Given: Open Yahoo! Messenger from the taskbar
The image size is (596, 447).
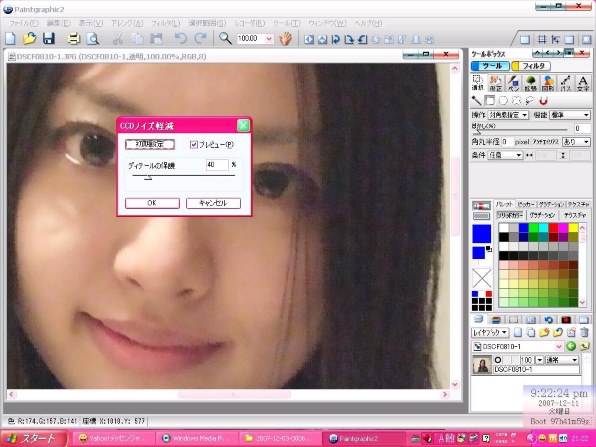Looking at the screenshot, I should (113, 438).
